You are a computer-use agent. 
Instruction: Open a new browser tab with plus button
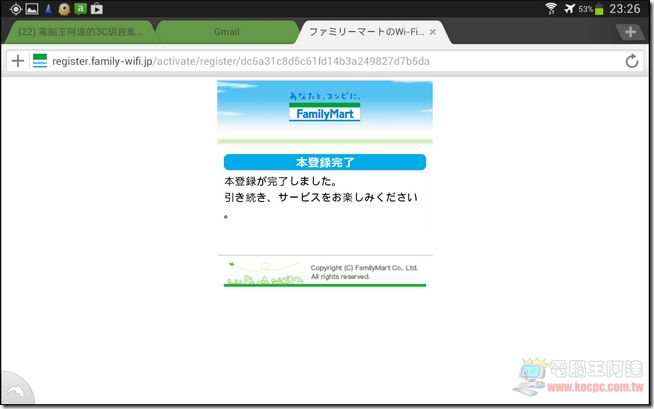click(630, 32)
